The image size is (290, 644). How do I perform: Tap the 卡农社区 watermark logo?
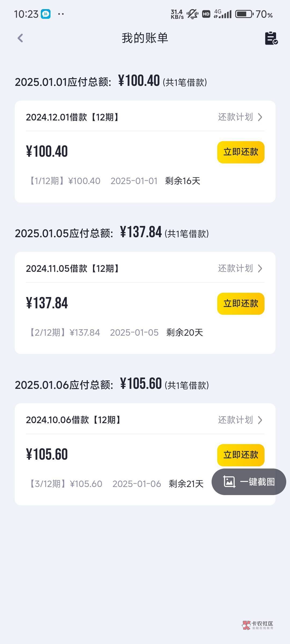pyautogui.click(x=257, y=625)
